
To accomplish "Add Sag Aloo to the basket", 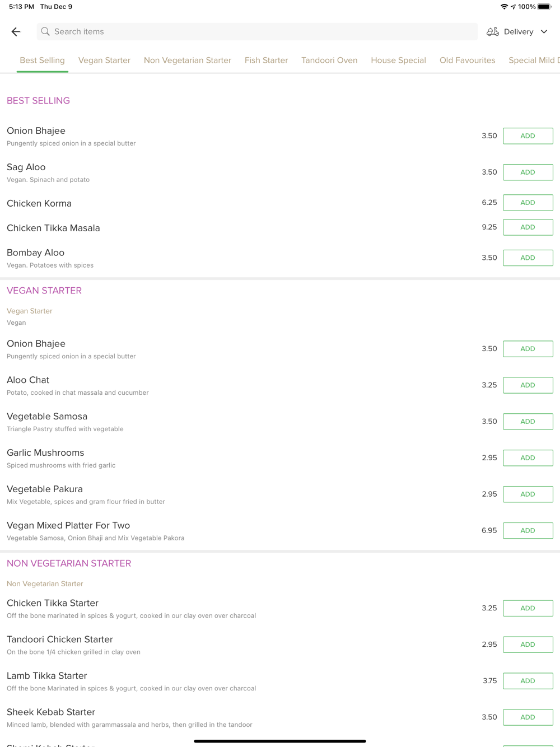I will pyautogui.click(x=528, y=172).
